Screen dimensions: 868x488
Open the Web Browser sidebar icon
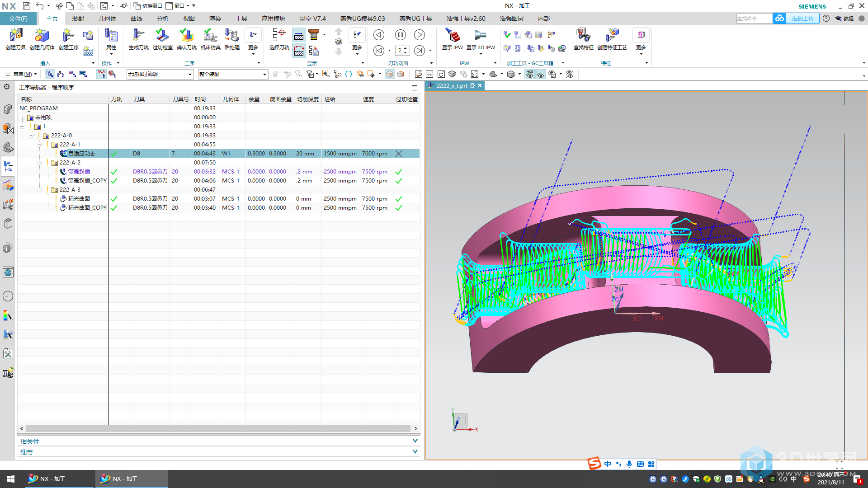8,272
